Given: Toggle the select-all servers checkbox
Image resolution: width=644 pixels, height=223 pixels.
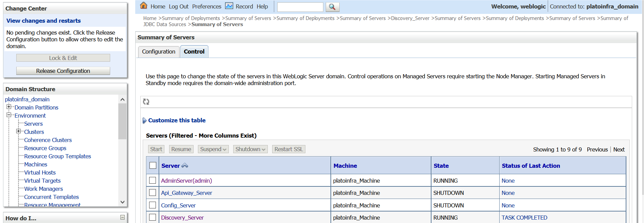Looking at the screenshot, I should pyautogui.click(x=153, y=165).
